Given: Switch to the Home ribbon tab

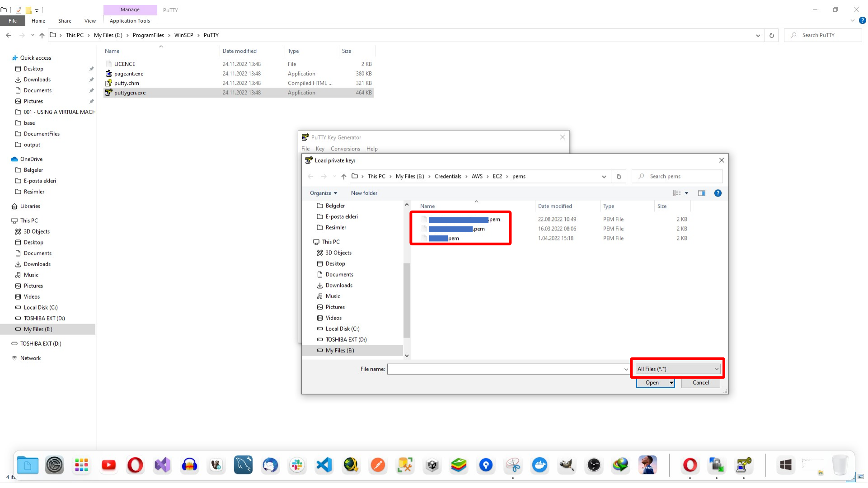Looking at the screenshot, I should tap(38, 21).
